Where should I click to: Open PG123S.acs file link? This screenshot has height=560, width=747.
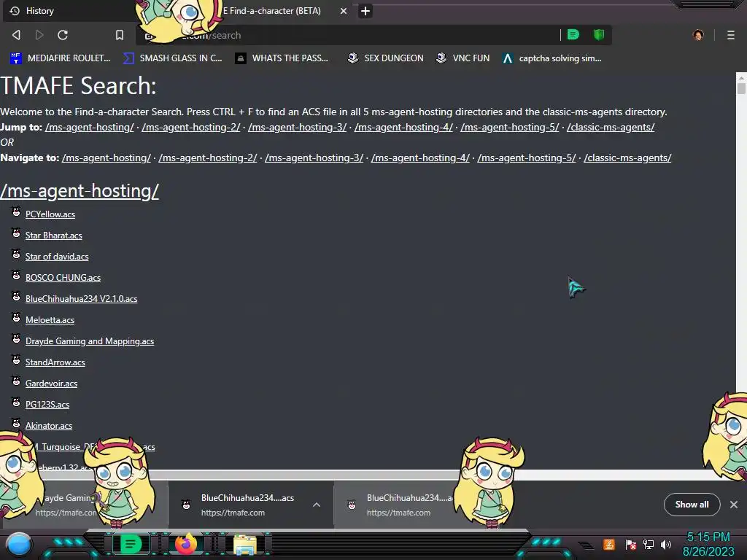47,404
